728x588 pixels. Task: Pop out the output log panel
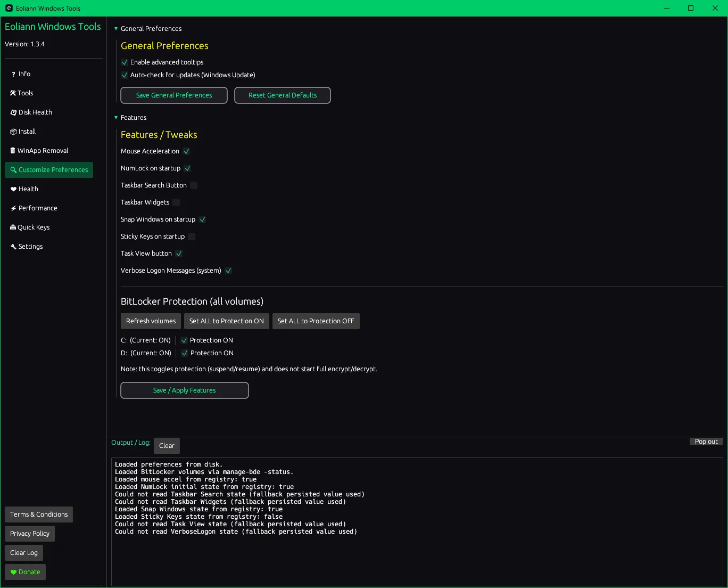(706, 442)
